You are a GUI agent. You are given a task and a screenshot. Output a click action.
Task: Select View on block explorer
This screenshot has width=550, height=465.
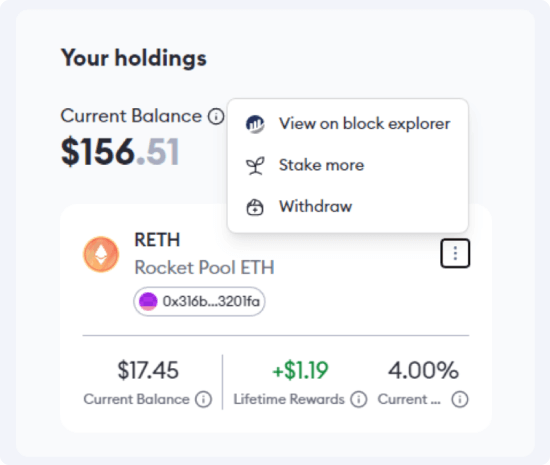click(348, 124)
